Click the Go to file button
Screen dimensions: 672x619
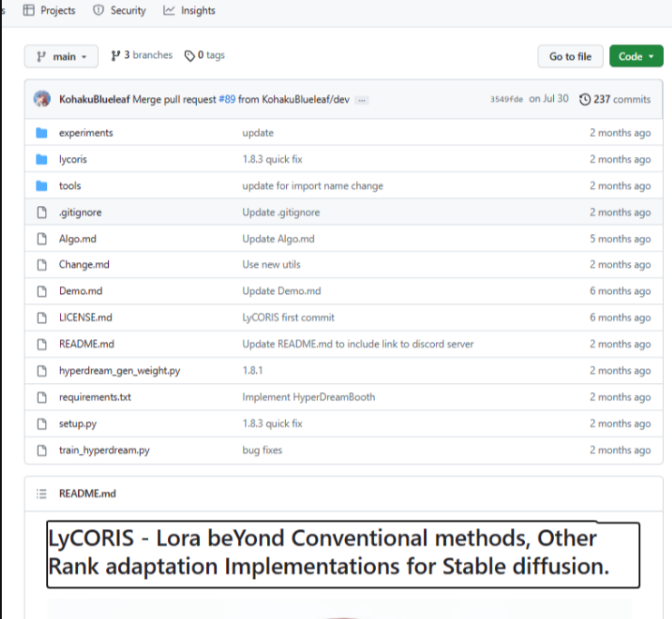point(570,56)
